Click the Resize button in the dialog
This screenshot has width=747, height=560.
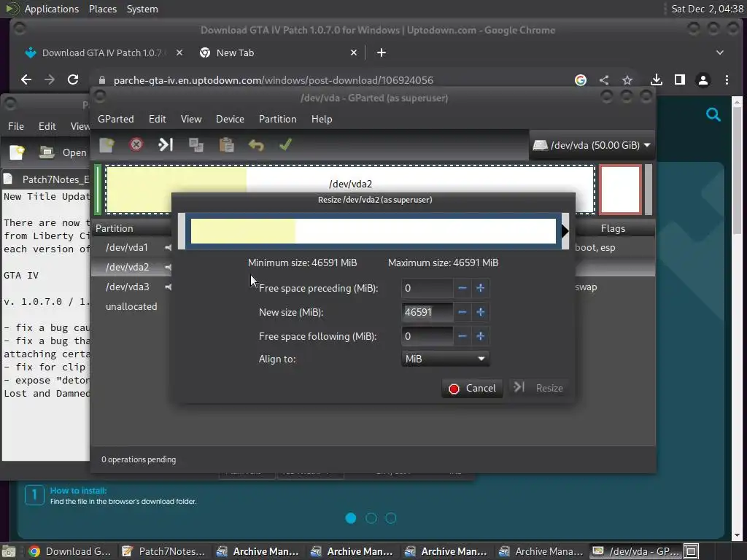[539, 389]
